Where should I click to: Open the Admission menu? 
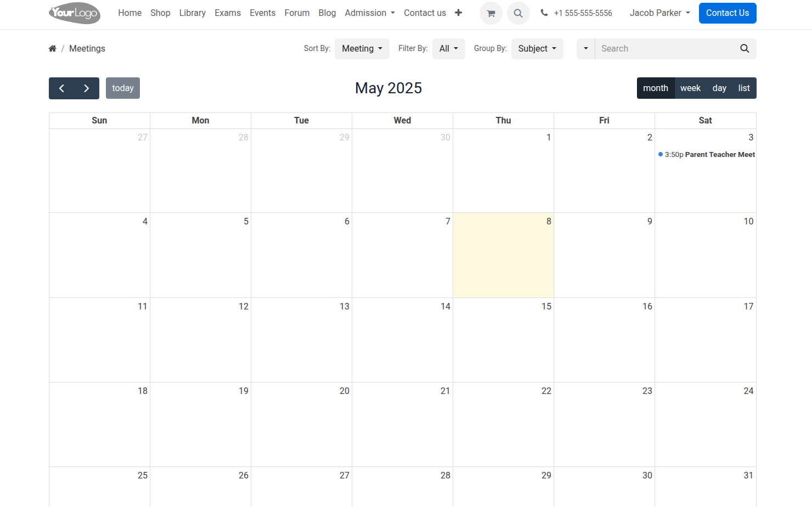pyautogui.click(x=369, y=13)
